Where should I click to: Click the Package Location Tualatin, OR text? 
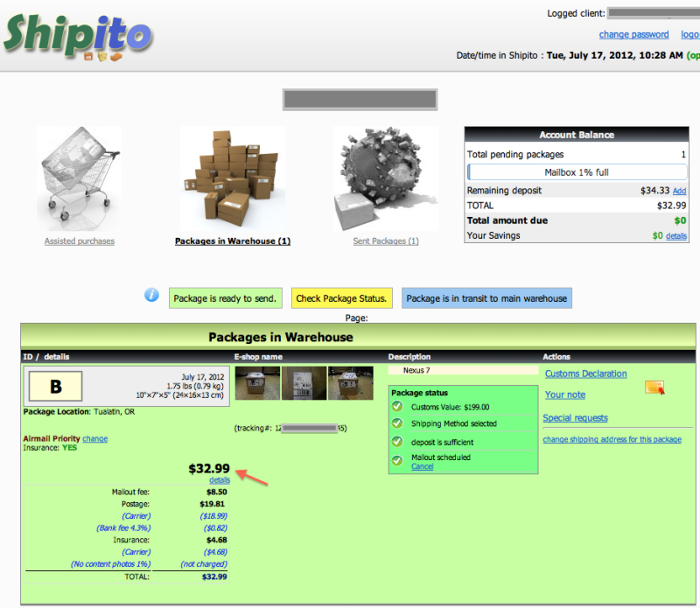(79, 411)
